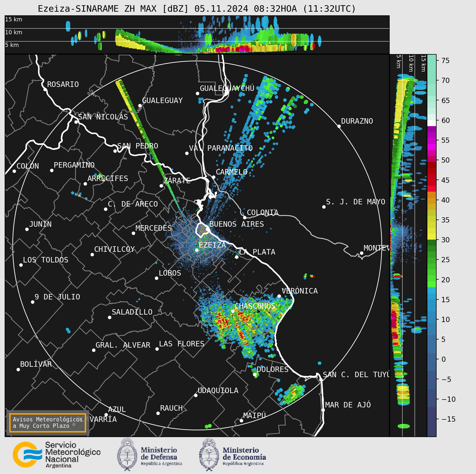Viewport: 476px width, 474px height.
Task: Click the 75 tick label on colorbar
Action: (445, 61)
